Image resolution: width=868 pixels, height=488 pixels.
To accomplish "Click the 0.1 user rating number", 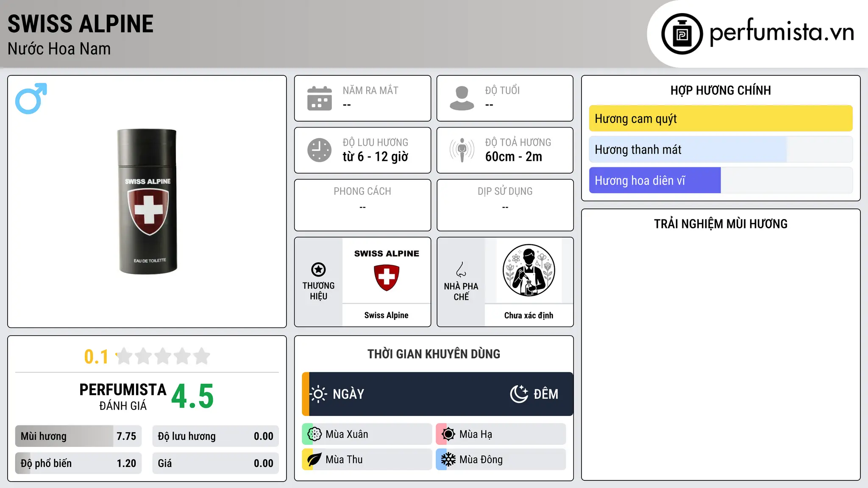I will (x=96, y=357).
